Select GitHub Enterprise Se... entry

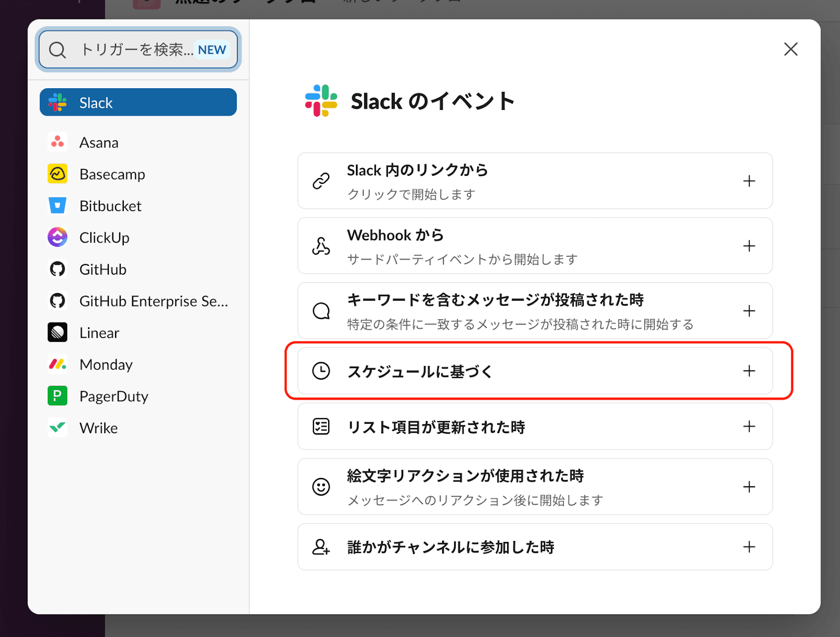point(138,301)
